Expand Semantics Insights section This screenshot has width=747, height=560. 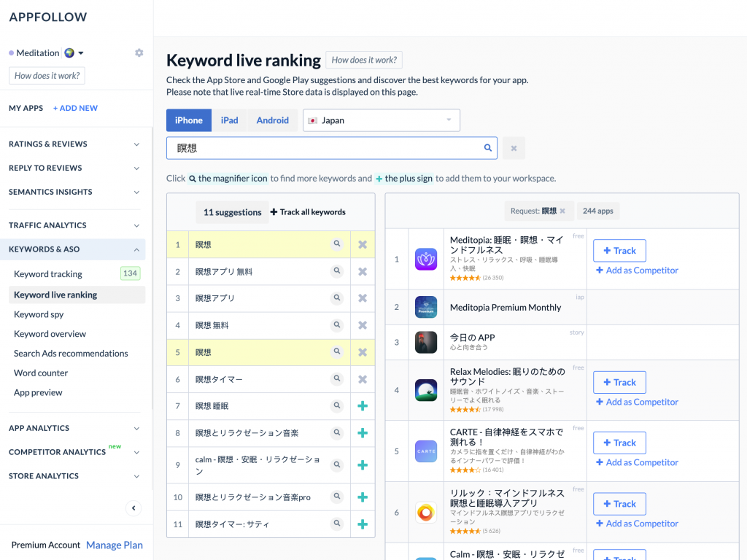coord(74,192)
